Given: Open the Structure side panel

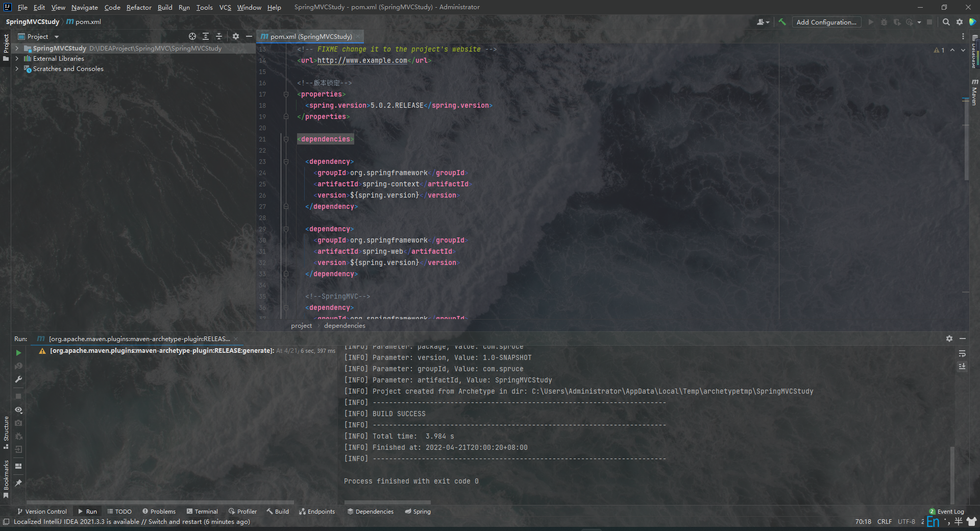Looking at the screenshot, I should point(6,432).
